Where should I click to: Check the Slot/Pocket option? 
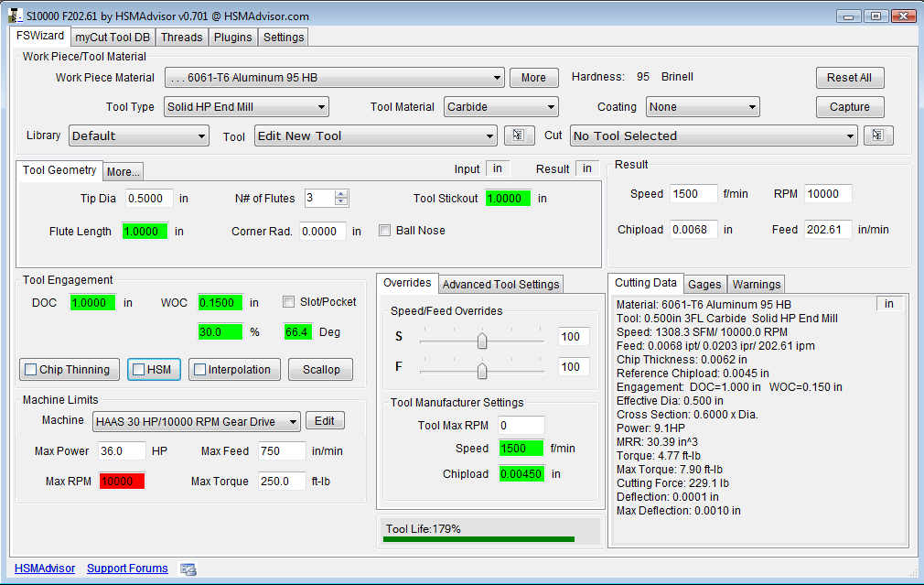coord(289,302)
